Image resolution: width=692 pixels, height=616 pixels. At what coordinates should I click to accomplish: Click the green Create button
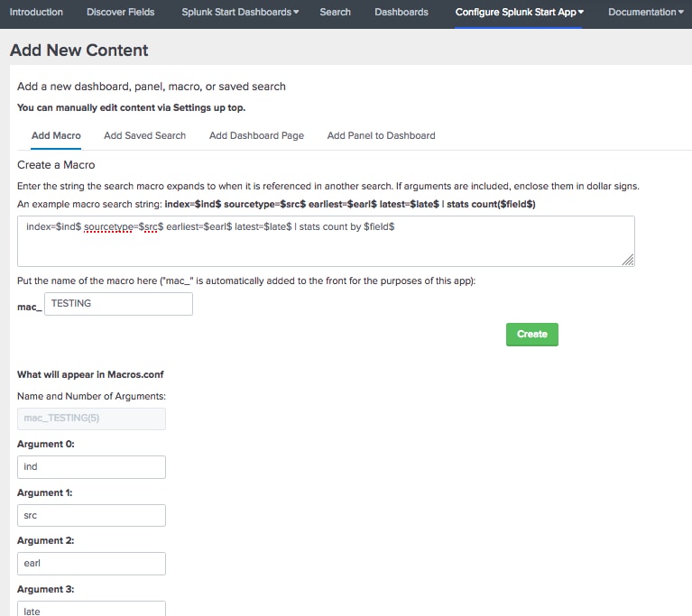pos(531,335)
